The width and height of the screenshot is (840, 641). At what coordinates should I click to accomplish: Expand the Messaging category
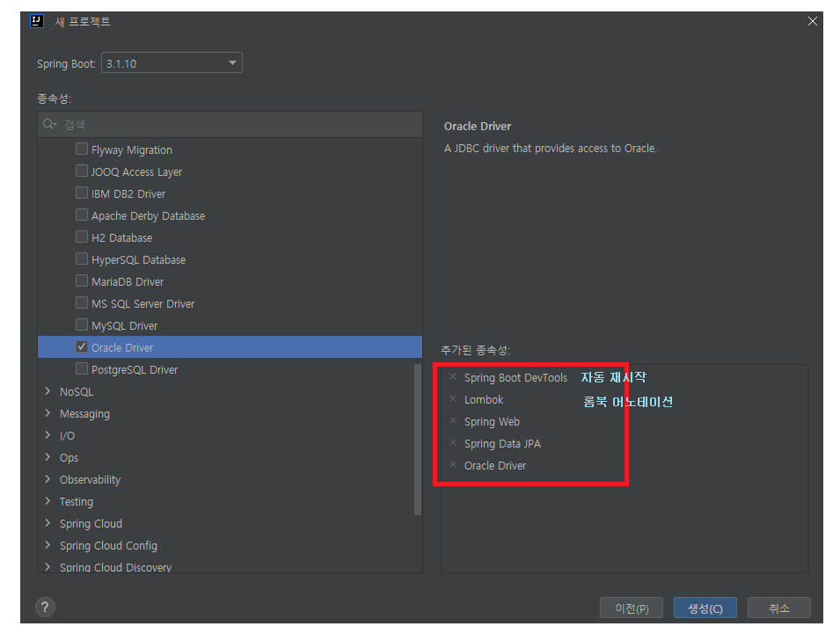tap(47, 413)
